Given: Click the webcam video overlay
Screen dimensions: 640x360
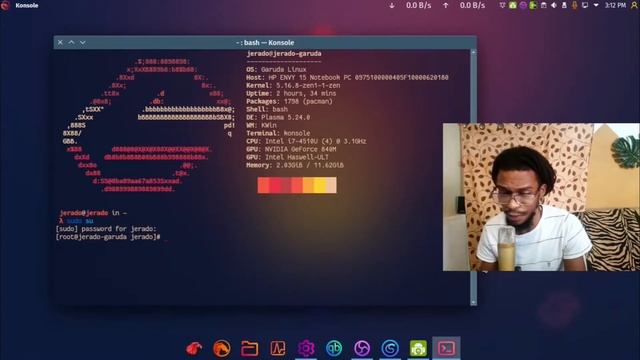Looking at the screenshot, I should pyautogui.click(x=541, y=197).
